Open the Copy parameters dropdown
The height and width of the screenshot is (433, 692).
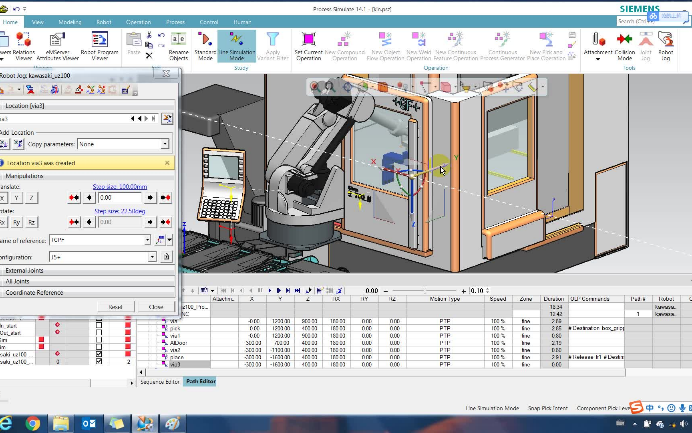(x=165, y=144)
